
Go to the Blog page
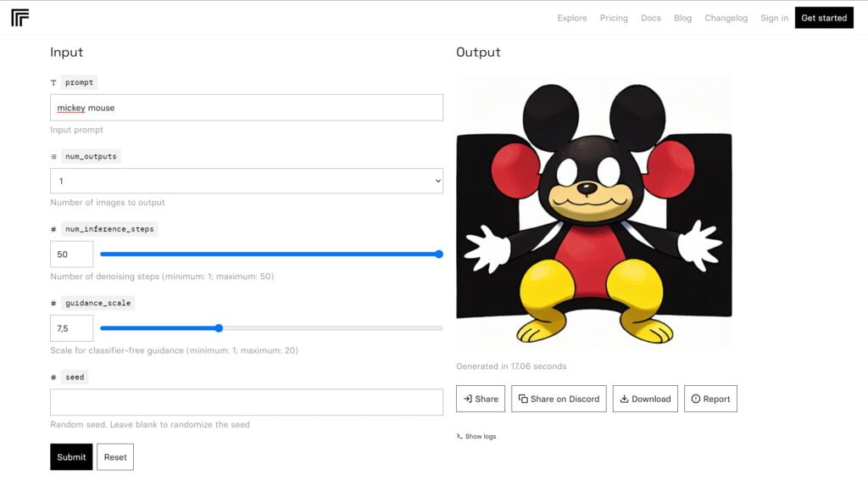(x=682, y=18)
